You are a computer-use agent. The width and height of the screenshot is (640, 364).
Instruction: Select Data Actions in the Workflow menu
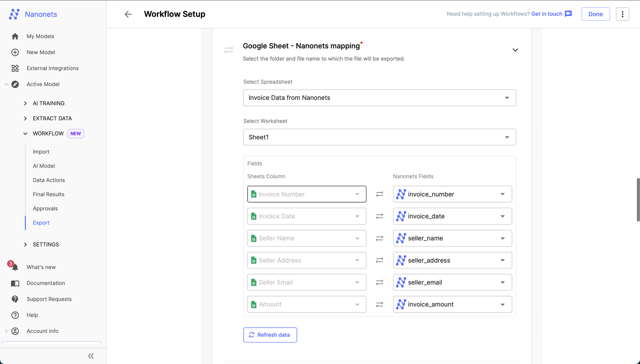[49, 180]
